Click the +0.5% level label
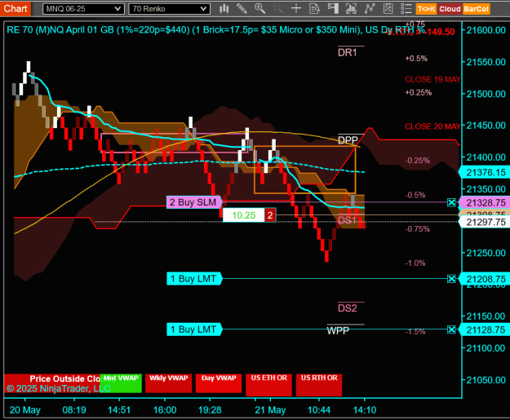The width and height of the screenshot is (510, 420). 416,59
